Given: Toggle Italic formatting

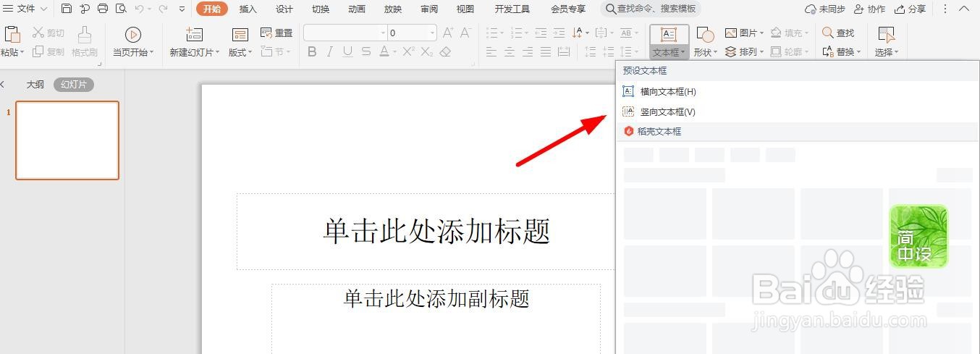Looking at the screenshot, I should point(330,51).
